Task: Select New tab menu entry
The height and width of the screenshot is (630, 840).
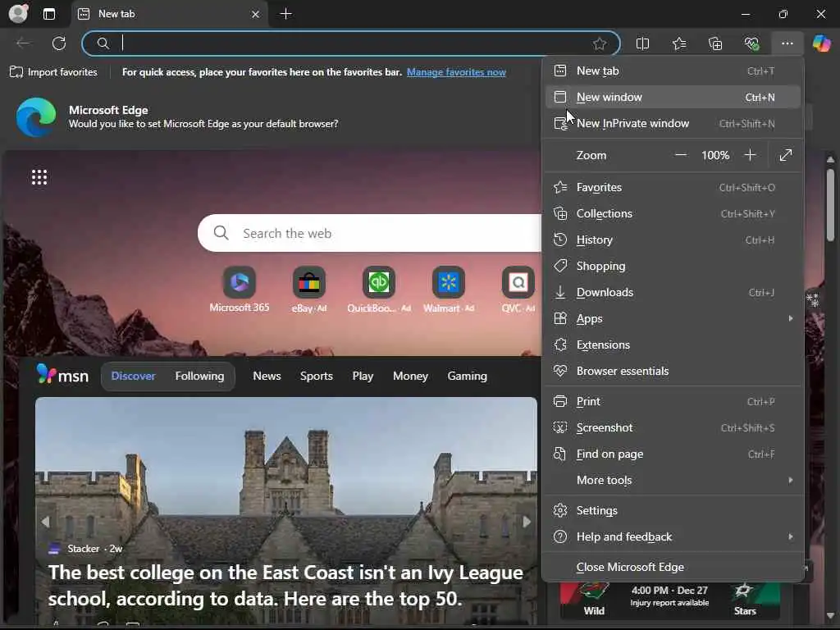Action: point(673,71)
